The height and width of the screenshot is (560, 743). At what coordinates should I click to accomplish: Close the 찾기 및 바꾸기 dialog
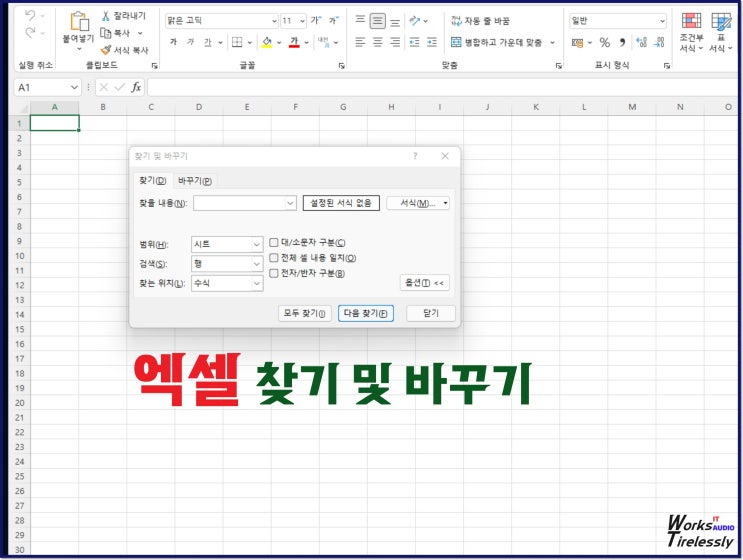pyautogui.click(x=445, y=156)
